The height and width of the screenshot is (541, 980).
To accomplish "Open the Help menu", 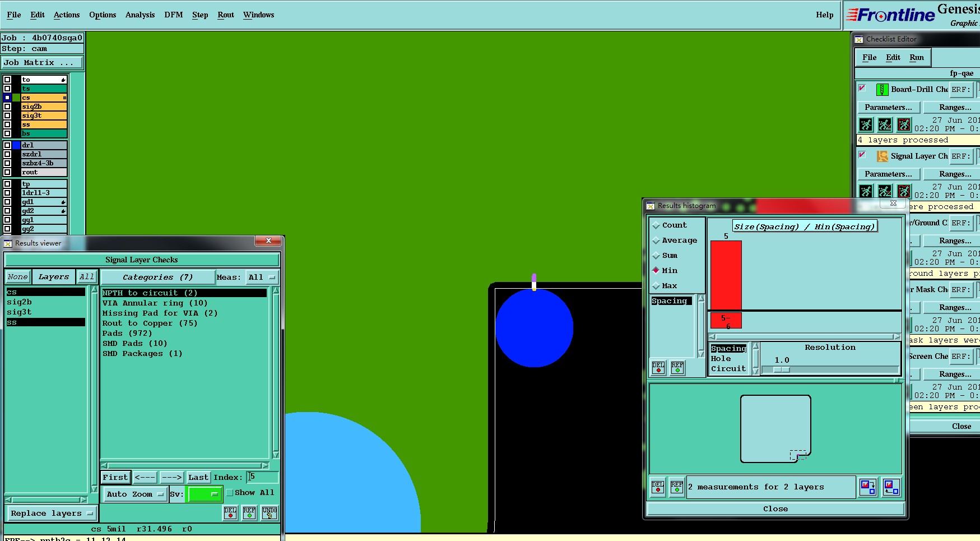I will tap(824, 15).
